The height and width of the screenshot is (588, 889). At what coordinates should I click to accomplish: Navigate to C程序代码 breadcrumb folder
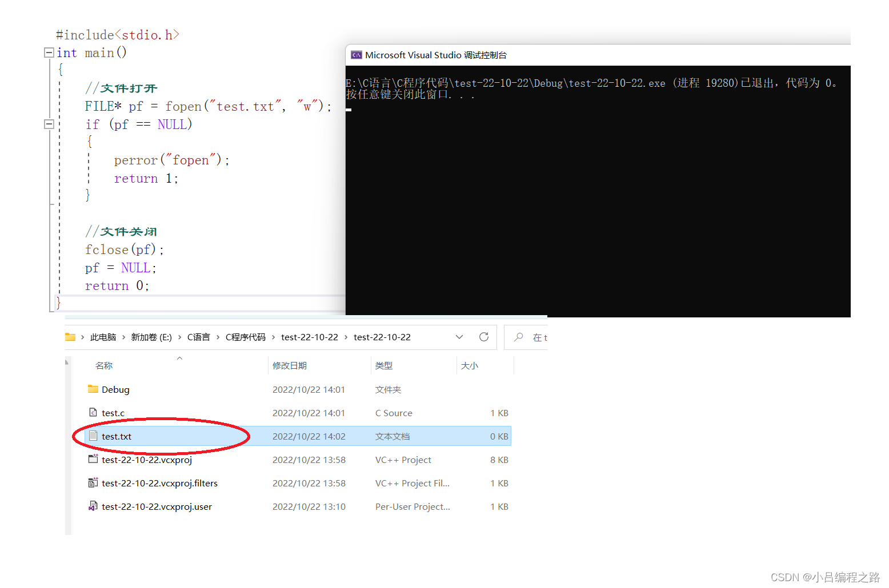point(245,337)
